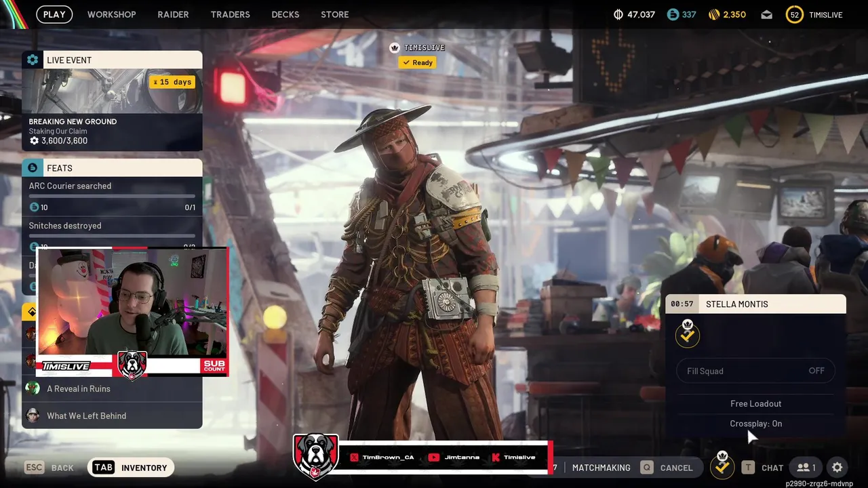Open the What We Left Behind quest
Viewport: 868px width, 488px height.
click(x=112, y=415)
